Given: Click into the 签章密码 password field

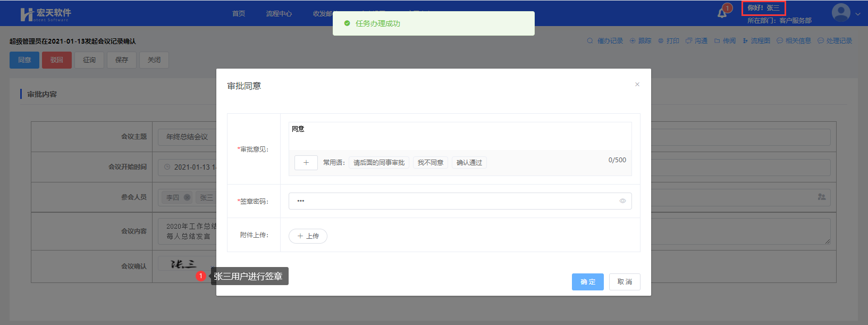Looking at the screenshot, I should click(x=452, y=201).
